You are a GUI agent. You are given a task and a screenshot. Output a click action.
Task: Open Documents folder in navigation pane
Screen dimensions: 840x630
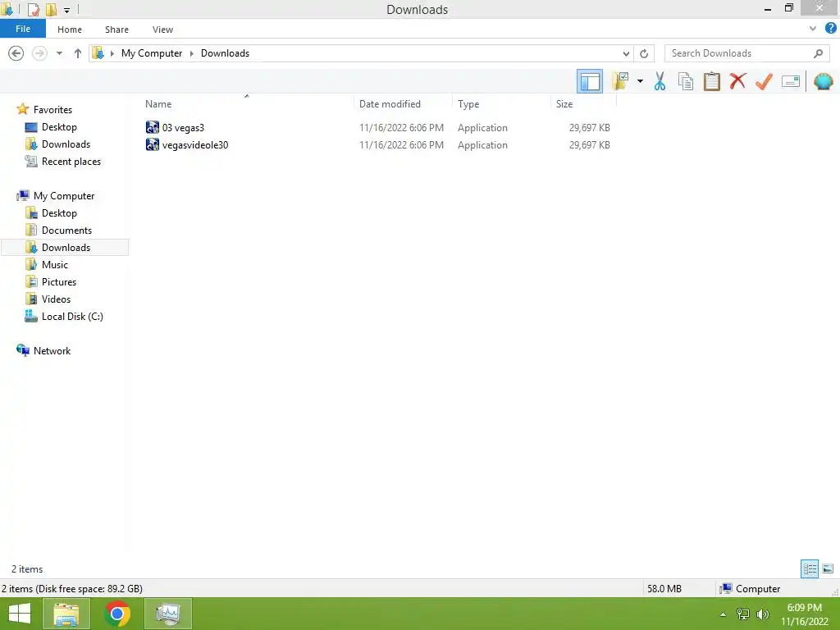(66, 230)
